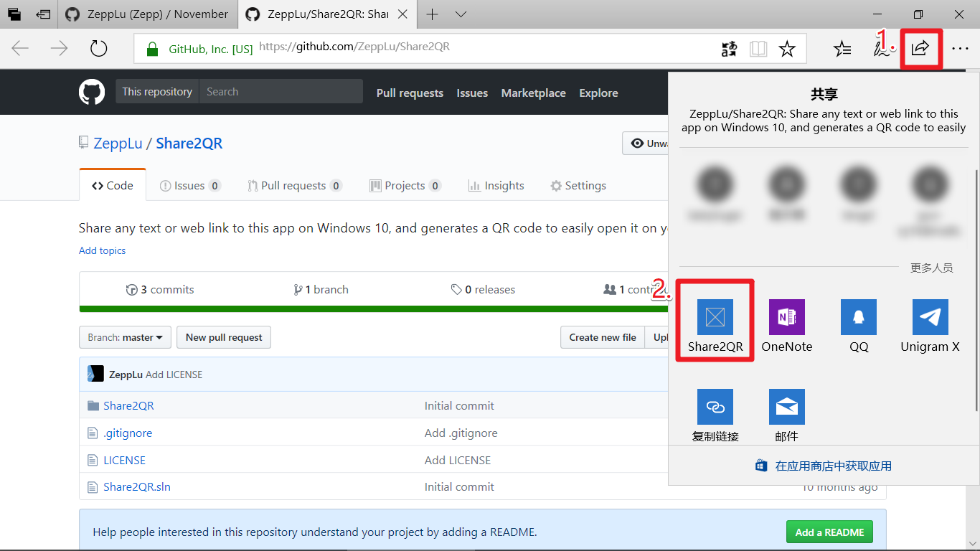
Task: Open the Projects repository tab
Action: click(405, 185)
